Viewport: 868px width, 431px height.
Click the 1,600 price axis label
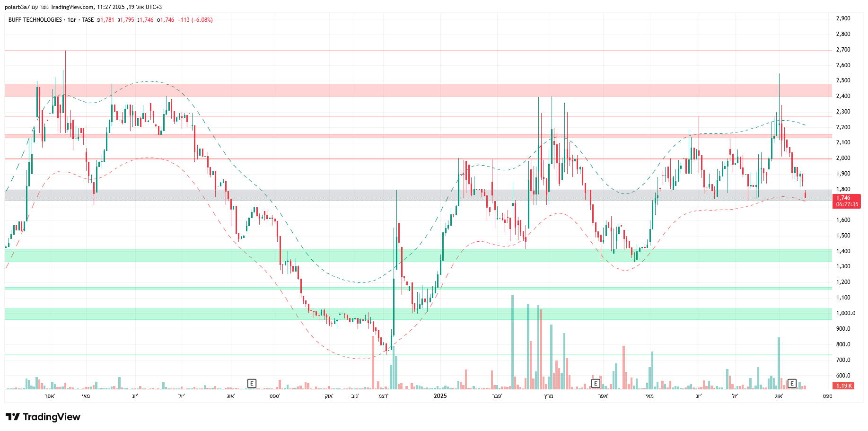843,220
